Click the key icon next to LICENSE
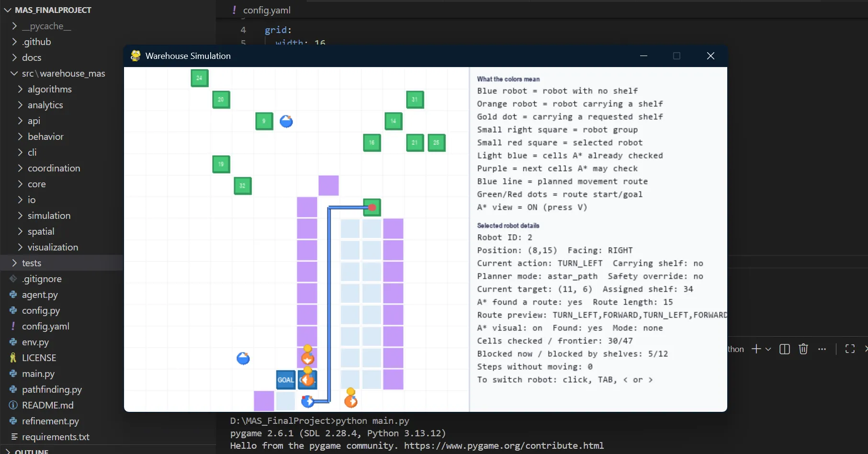868x454 pixels. point(13,357)
